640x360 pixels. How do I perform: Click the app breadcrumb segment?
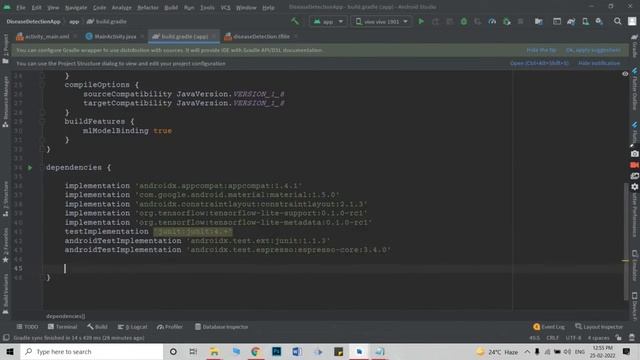tap(74, 21)
